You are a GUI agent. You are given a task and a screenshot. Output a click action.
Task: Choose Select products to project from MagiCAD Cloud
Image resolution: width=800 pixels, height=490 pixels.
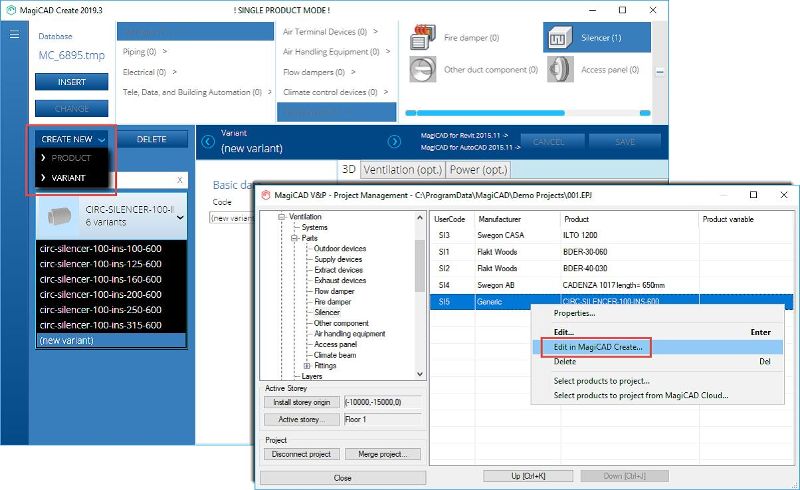[641, 395]
